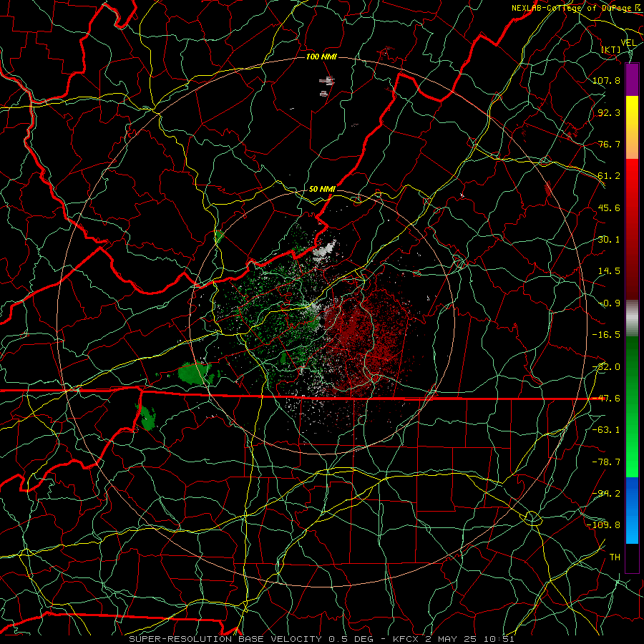Screen dimensions: 644x644
Task: Click the -0.9 legend value
Action: [x=609, y=303]
